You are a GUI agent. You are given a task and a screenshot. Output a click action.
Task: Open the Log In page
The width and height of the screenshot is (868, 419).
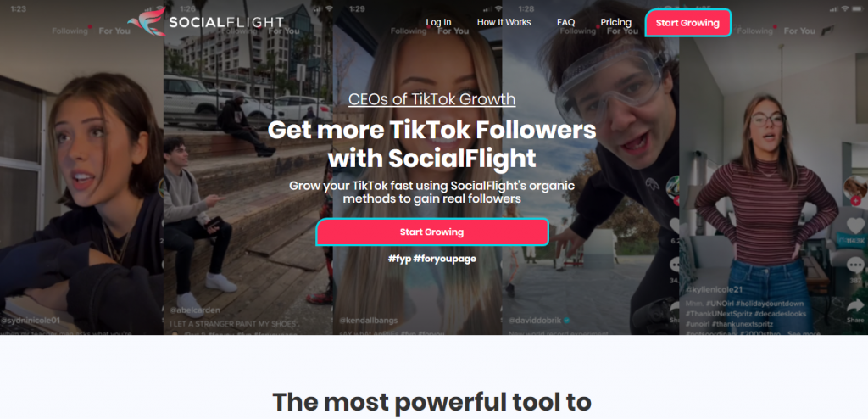(x=438, y=23)
